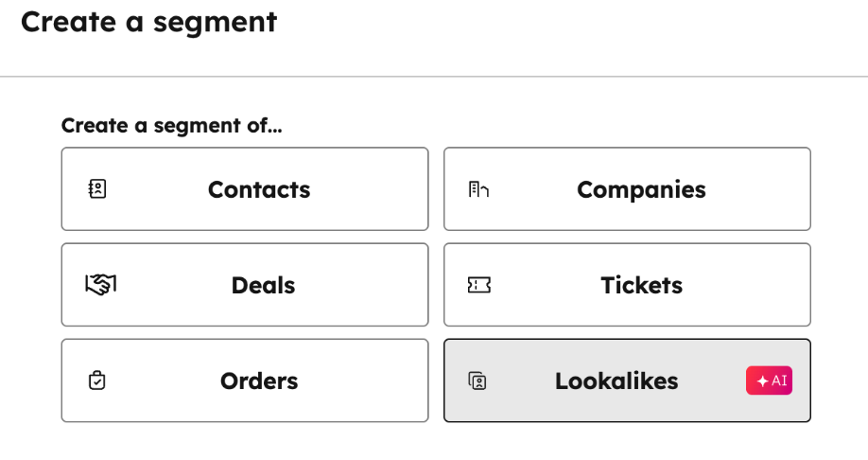868x460 pixels.
Task: Click the "Companies" text label
Action: (641, 189)
